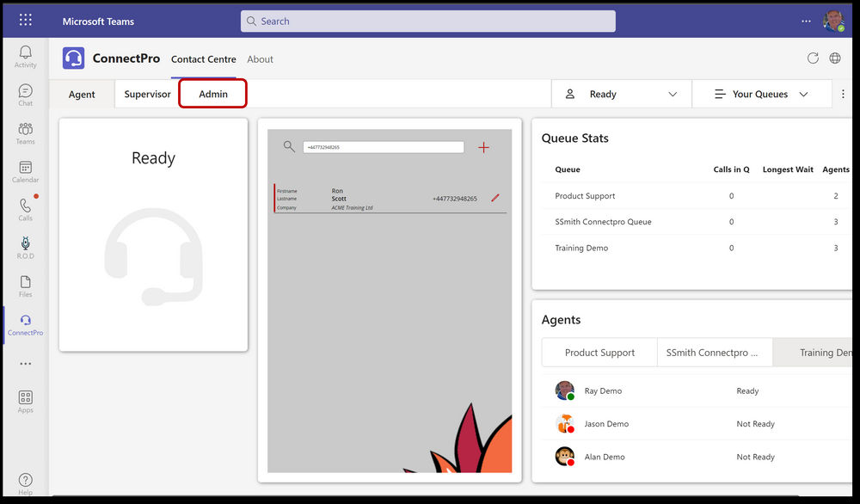Image resolution: width=860 pixels, height=504 pixels.
Task: Open the globe icon near refresh
Action: [x=833, y=58]
